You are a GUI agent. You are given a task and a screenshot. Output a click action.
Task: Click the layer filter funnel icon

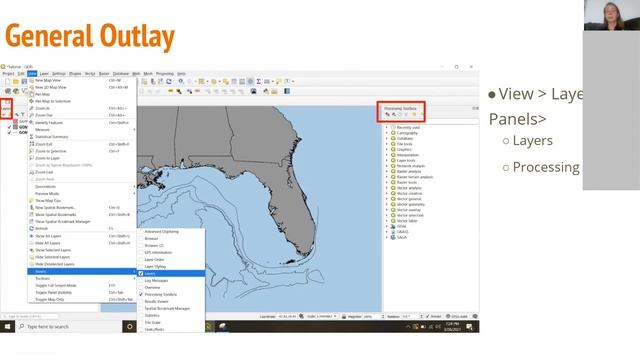pos(23,115)
